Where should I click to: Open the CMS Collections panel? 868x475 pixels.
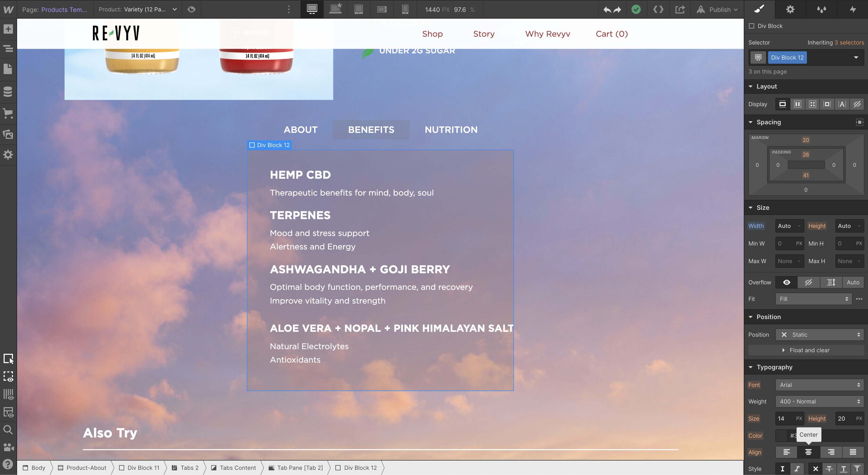8,91
